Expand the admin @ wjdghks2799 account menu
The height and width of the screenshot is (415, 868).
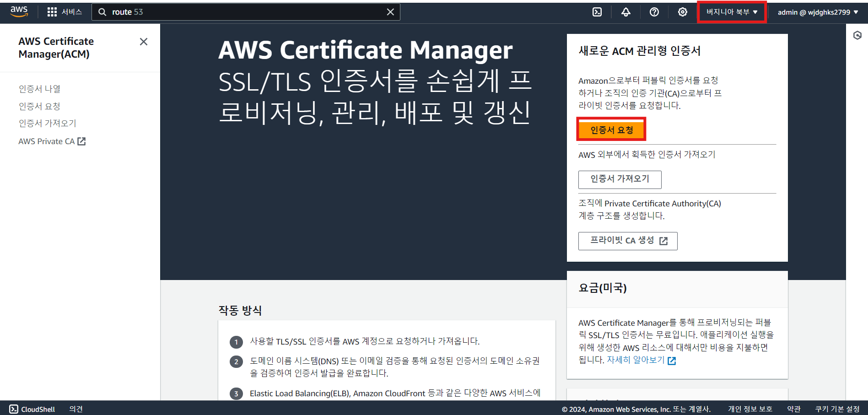click(x=818, y=12)
